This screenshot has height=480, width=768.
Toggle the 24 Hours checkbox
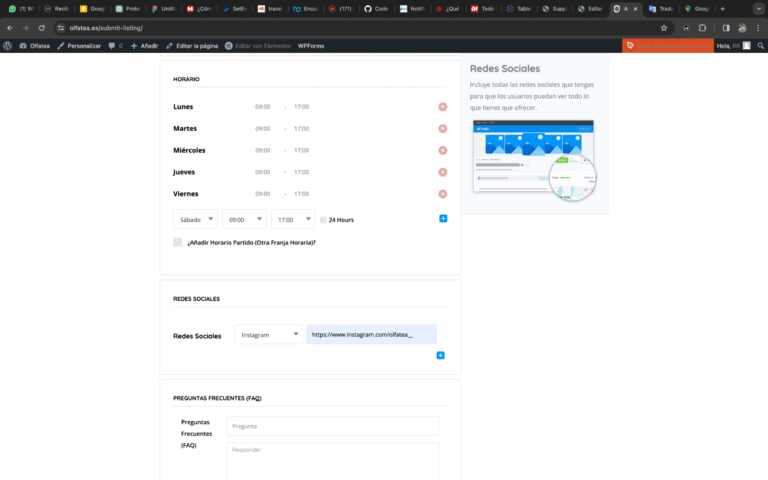click(323, 220)
